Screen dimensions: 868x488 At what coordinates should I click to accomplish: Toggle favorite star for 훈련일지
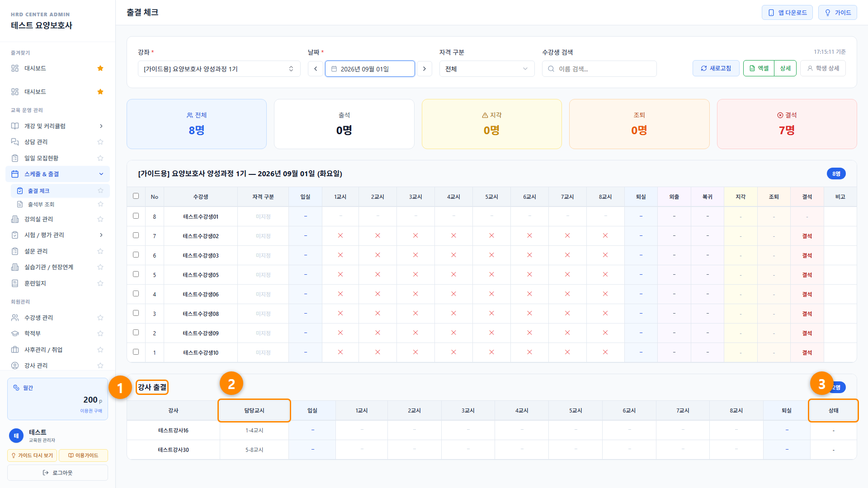click(100, 283)
